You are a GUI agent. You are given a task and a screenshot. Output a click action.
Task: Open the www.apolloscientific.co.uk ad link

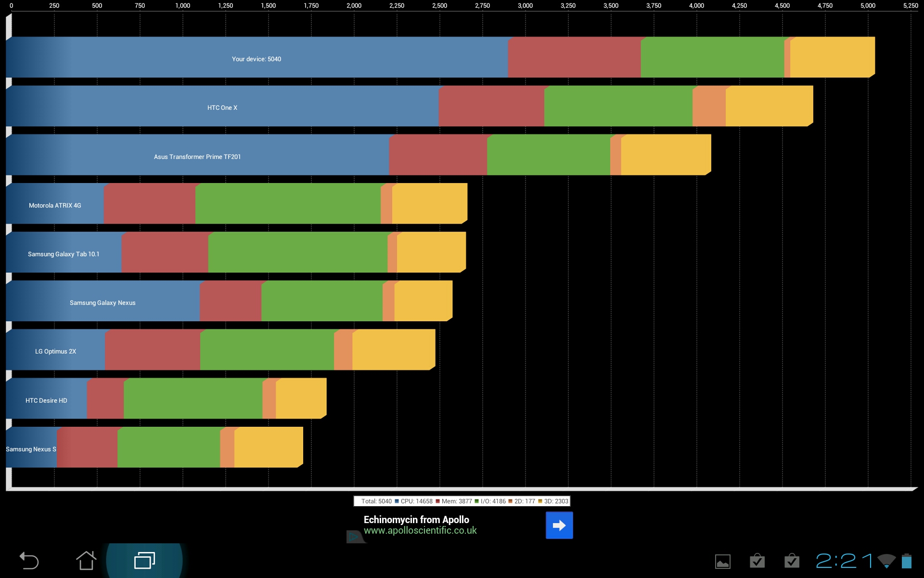pyautogui.click(x=420, y=530)
